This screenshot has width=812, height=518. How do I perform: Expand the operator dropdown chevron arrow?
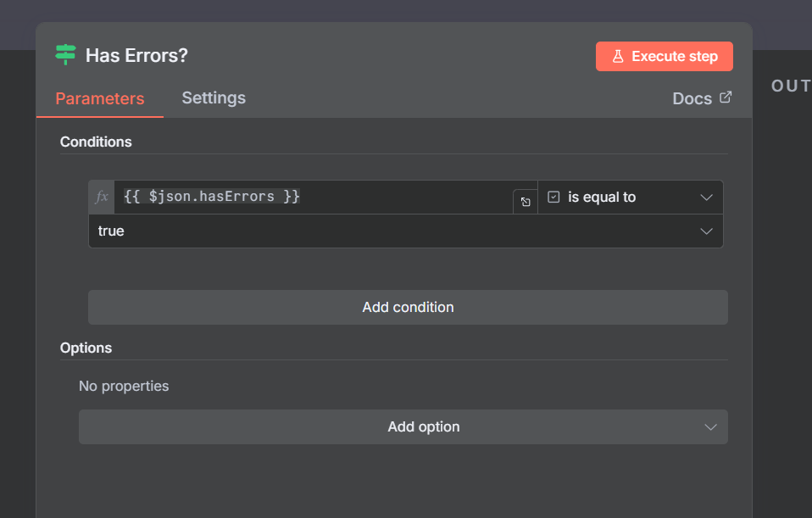click(x=707, y=197)
